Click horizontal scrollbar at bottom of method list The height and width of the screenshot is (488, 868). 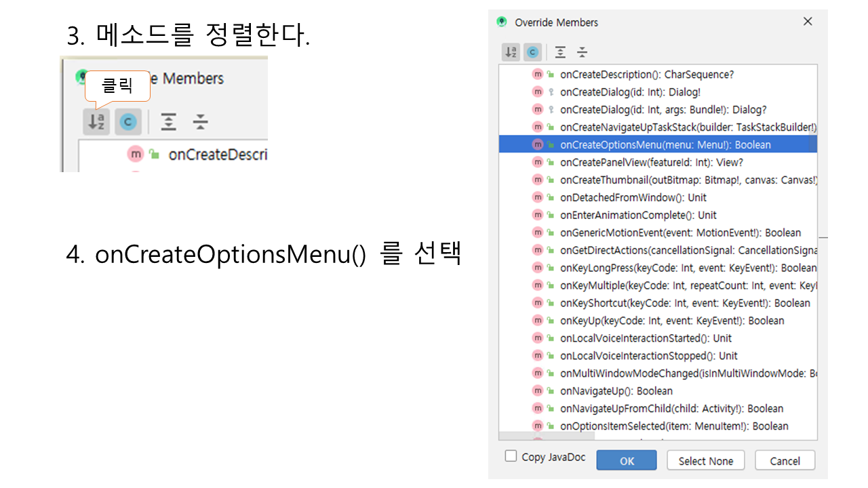[547, 436]
